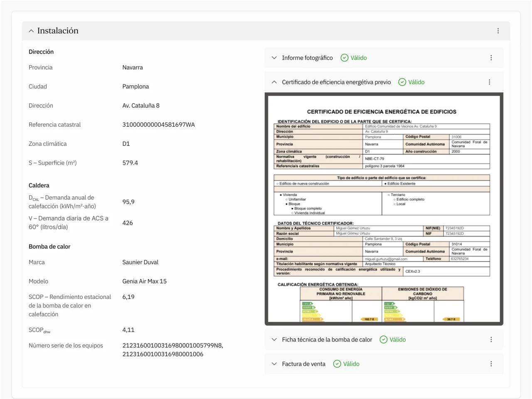Click the Referencia catastral field label
The width and height of the screenshot is (532, 399).
pyautogui.click(x=55, y=125)
